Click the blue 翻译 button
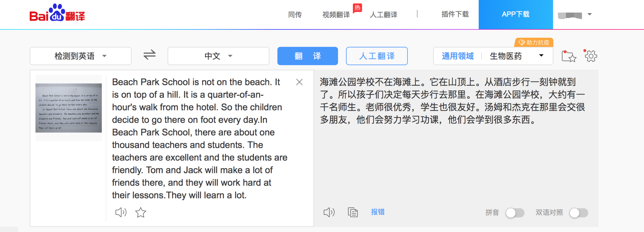 308,56
